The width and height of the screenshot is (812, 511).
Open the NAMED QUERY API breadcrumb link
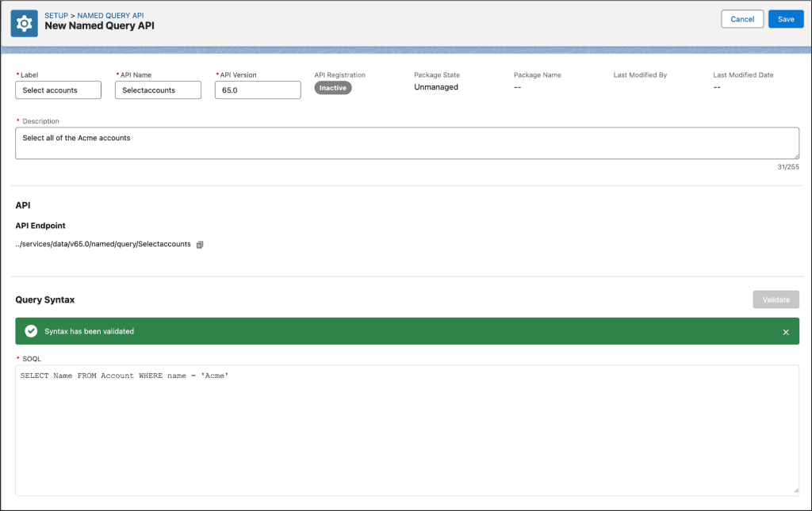click(109, 14)
